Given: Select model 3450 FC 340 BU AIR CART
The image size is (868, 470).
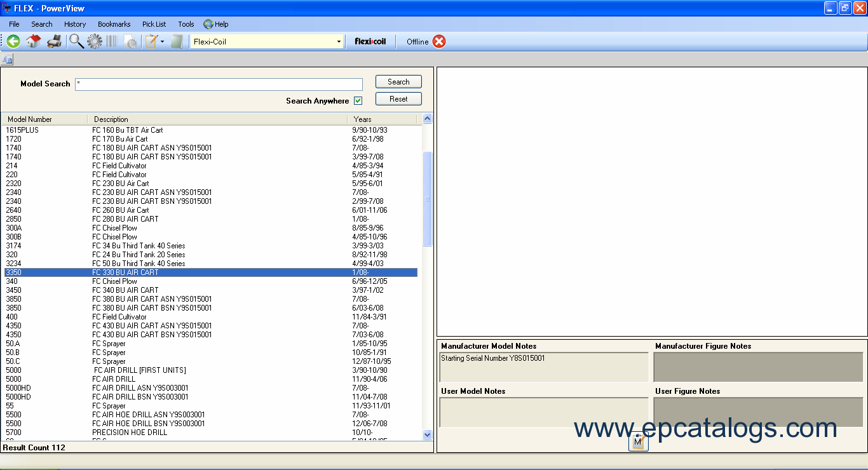Looking at the screenshot, I should click(211, 290).
